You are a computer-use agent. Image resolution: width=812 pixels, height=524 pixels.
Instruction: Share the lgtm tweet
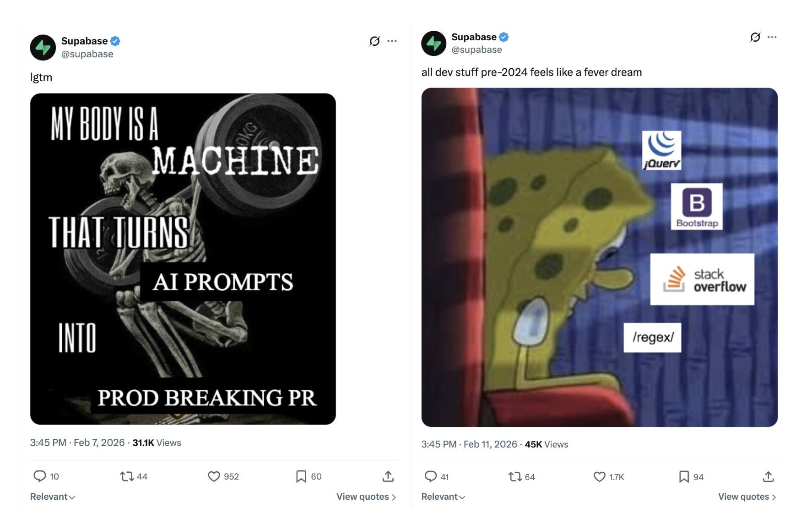pyautogui.click(x=388, y=476)
